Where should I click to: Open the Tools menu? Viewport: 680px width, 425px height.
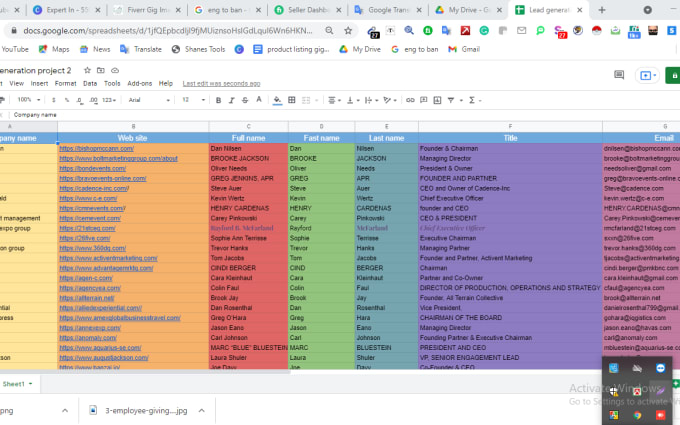tap(112, 83)
